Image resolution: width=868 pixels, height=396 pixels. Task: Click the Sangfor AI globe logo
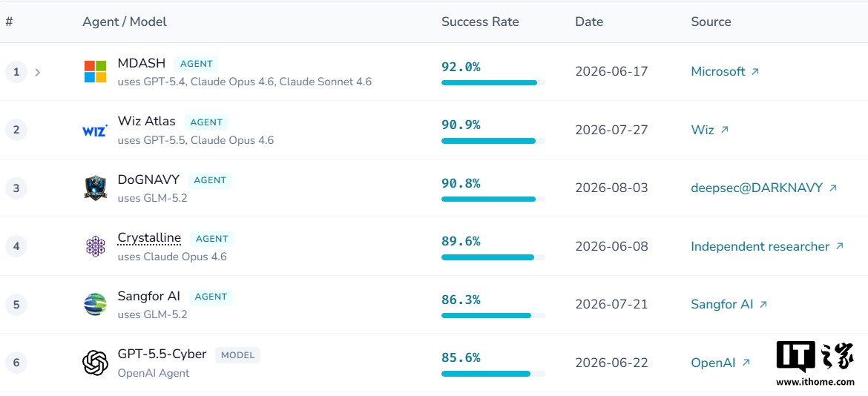[95, 304]
